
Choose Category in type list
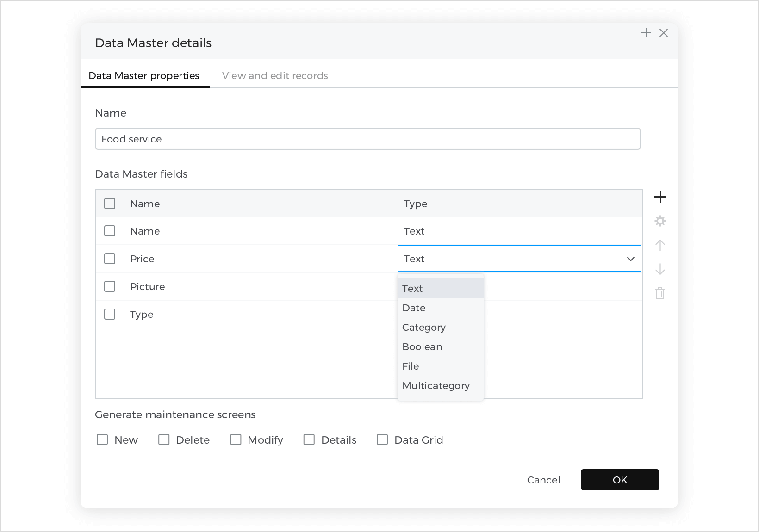click(x=441, y=327)
